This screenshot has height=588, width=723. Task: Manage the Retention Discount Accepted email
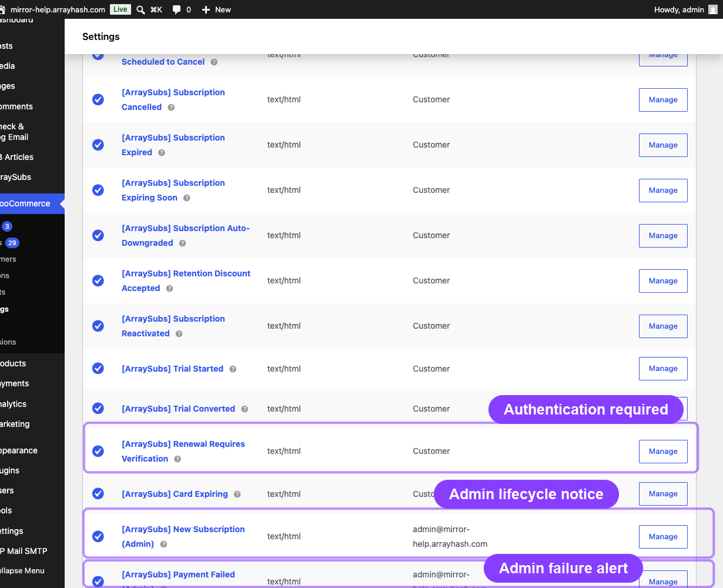coord(663,281)
